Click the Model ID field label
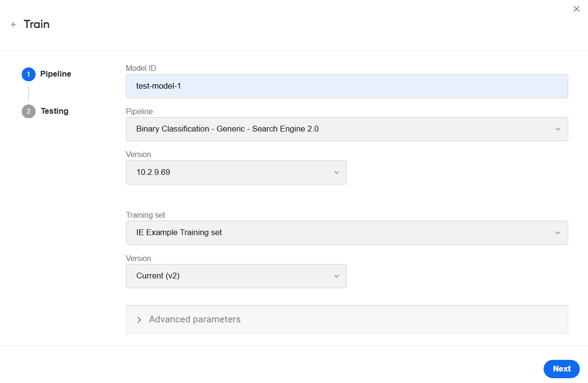The width and height of the screenshot is (588, 383). [x=141, y=68]
